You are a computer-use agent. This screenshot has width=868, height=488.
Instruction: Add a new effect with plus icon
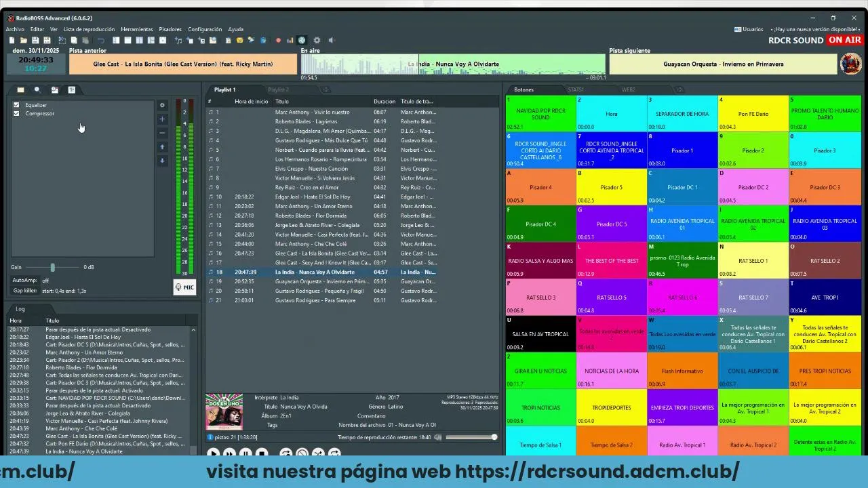(162, 119)
